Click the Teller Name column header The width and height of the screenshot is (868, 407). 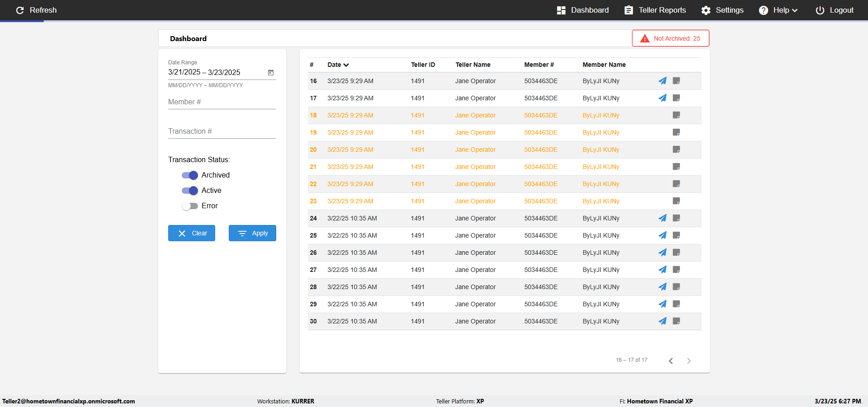(x=473, y=65)
